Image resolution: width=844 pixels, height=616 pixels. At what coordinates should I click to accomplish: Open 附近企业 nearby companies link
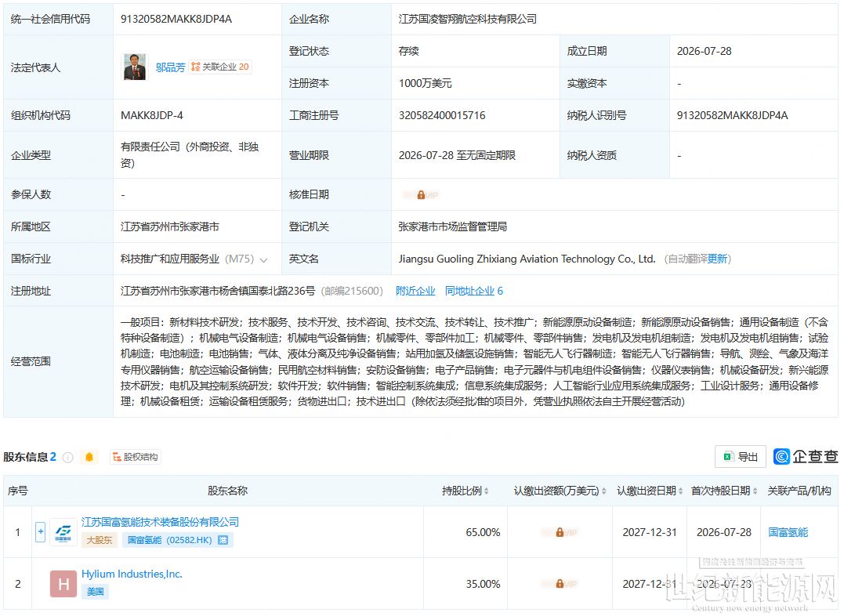415,292
